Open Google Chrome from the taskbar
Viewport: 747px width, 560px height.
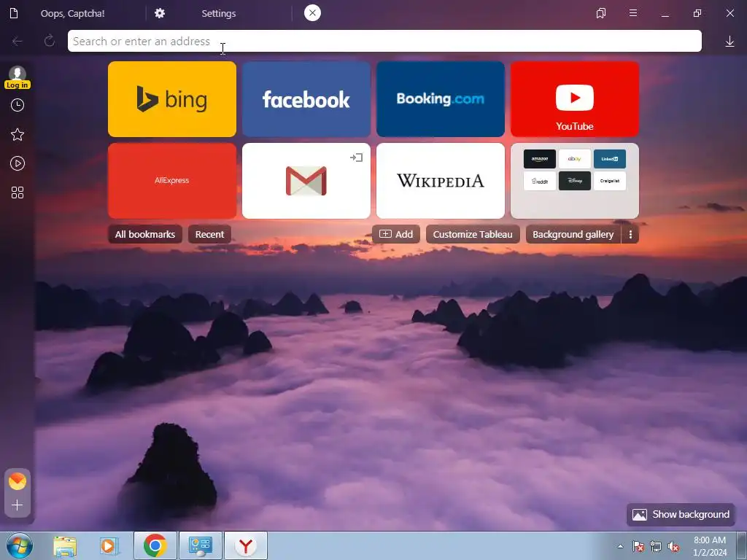click(x=155, y=545)
